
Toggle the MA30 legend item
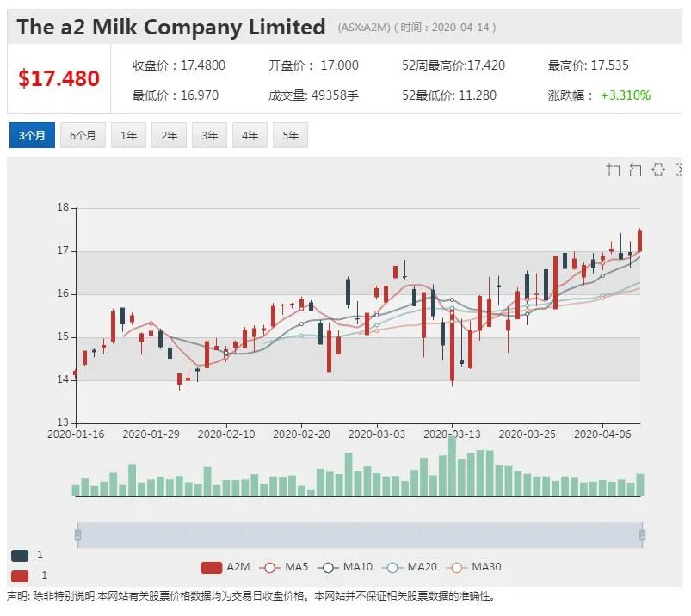[x=474, y=567]
